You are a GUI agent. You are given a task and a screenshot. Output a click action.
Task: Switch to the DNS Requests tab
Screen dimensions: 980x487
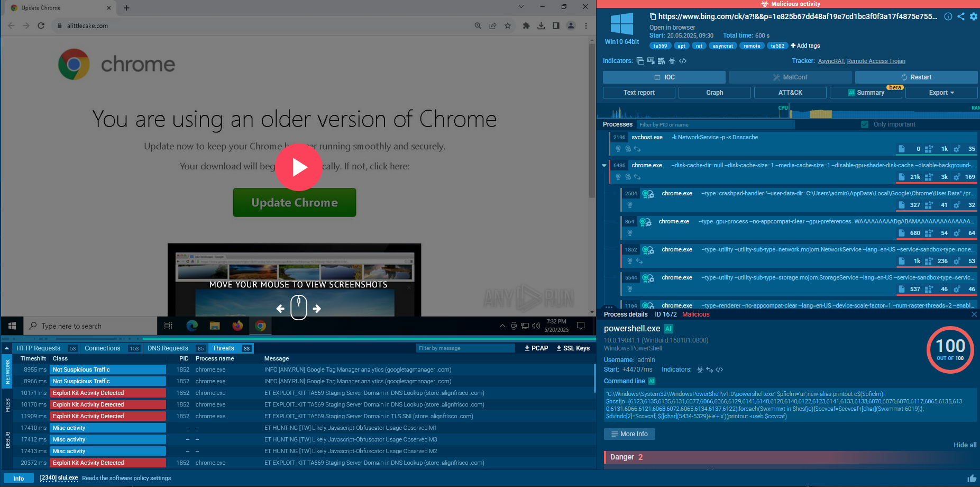click(x=176, y=348)
